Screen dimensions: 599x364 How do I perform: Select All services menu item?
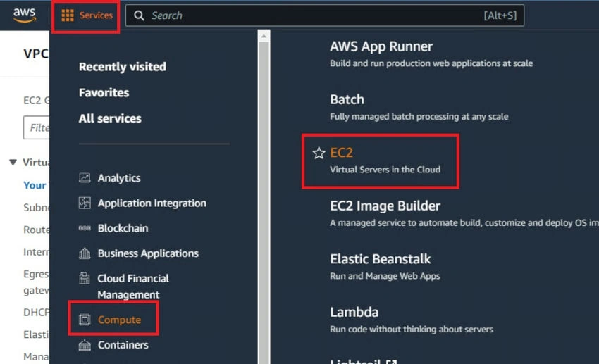click(x=110, y=119)
